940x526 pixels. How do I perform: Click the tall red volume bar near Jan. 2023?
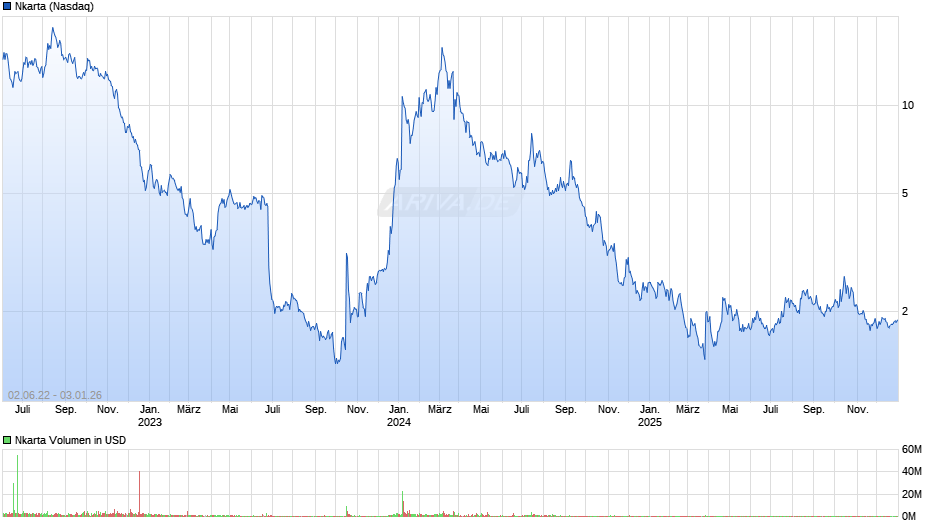pos(140,494)
